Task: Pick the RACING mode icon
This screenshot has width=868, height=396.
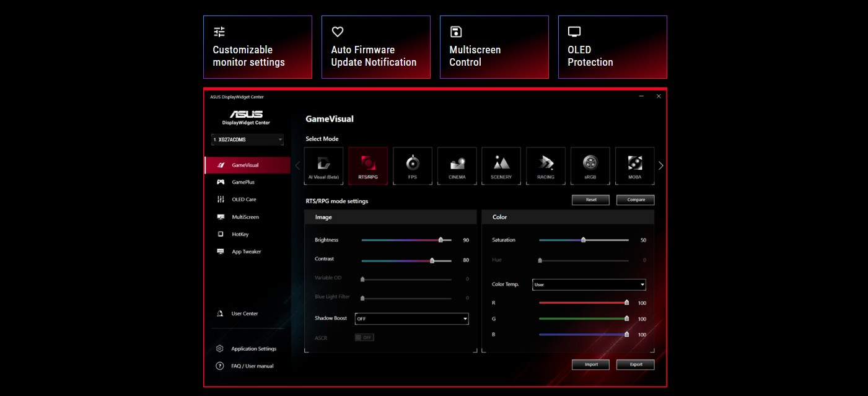Action: coord(545,165)
